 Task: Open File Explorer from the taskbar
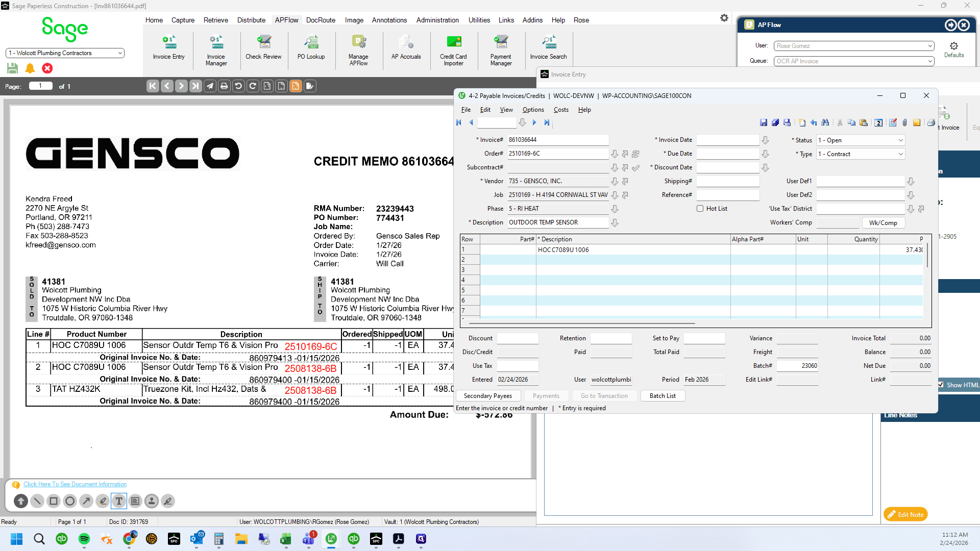point(241,539)
